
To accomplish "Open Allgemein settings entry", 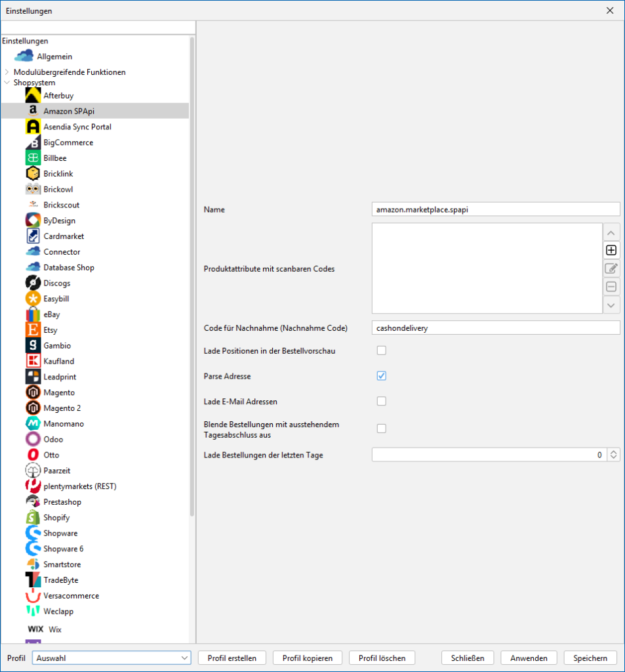I will pyautogui.click(x=54, y=56).
